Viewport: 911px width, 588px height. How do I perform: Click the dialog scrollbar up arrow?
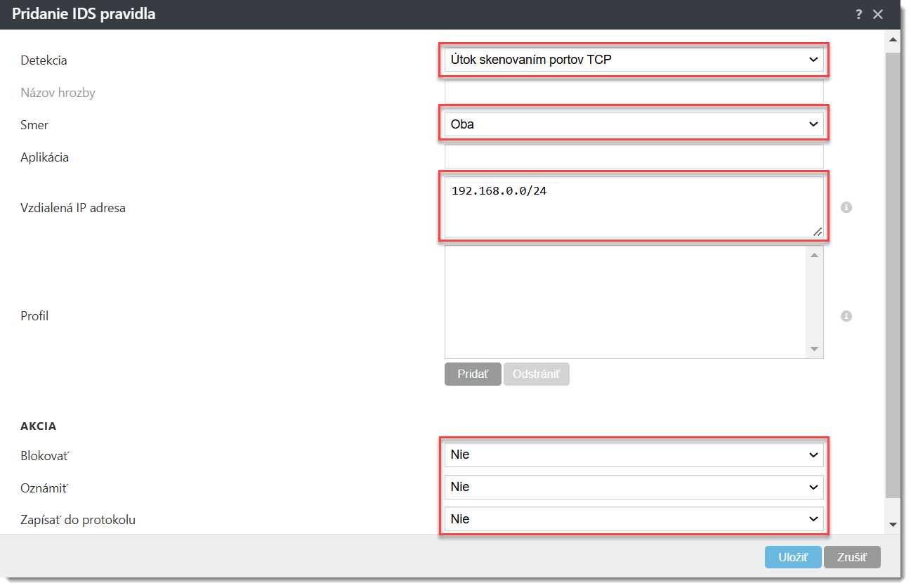(893, 39)
